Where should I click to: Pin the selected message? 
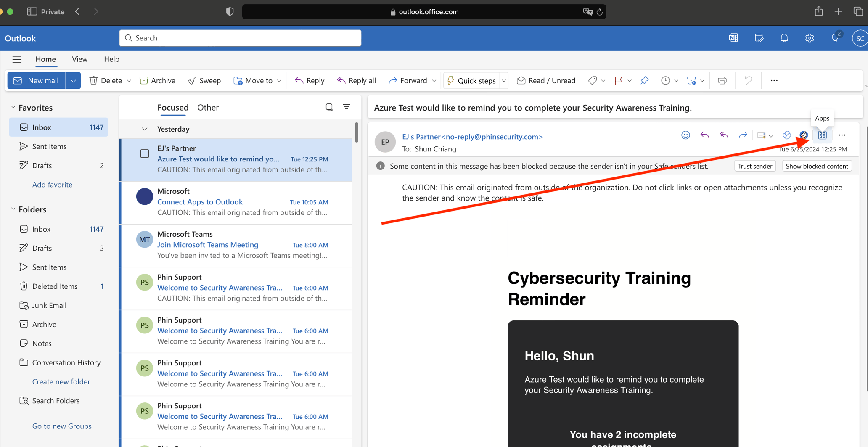645,80
